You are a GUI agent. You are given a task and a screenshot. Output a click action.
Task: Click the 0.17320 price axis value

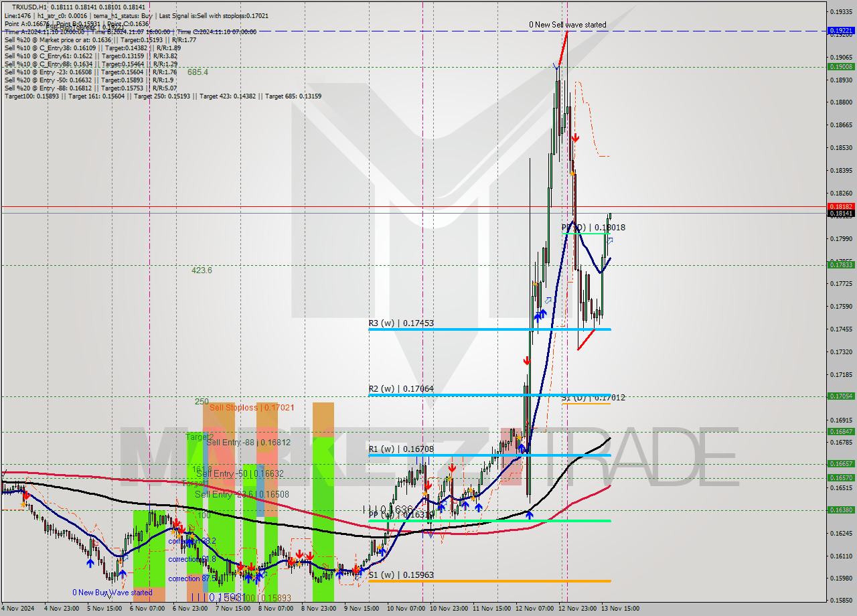841,352
